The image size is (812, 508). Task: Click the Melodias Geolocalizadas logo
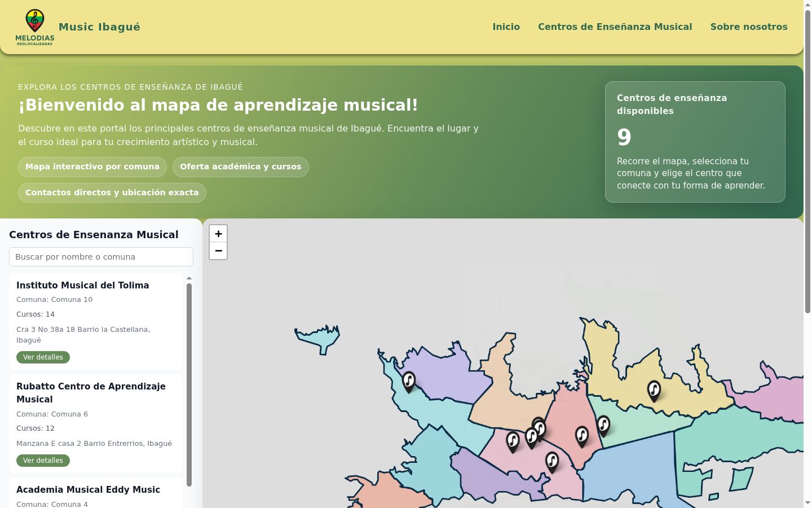[35, 27]
